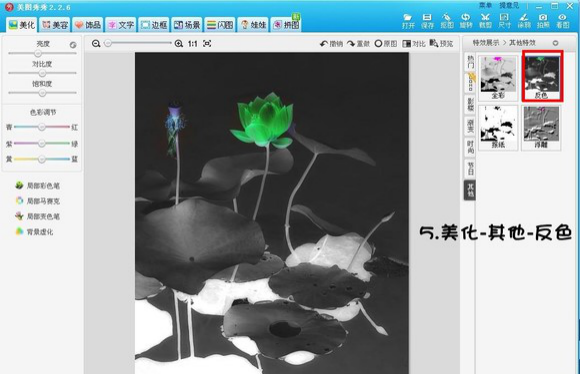Image resolution: width=581 pixels, height=375 pixels.
Task: Click the 提意见 feedback link
Action: [x=509, y=5]
